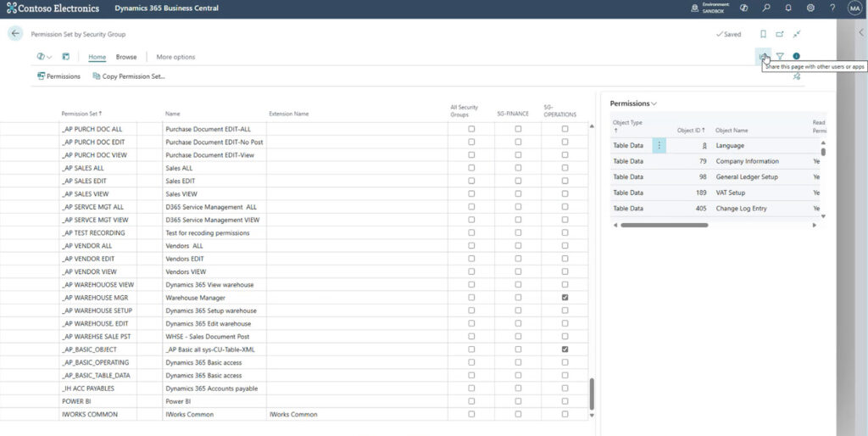Check All Security Groups for _AP VENDOR EDIT

coord(471,259)
